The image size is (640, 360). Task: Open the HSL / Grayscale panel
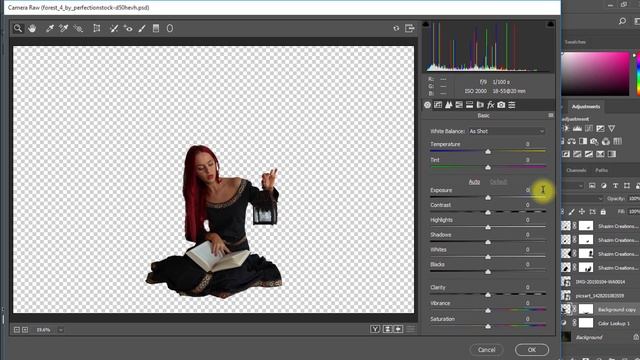[x=459, y=105]
